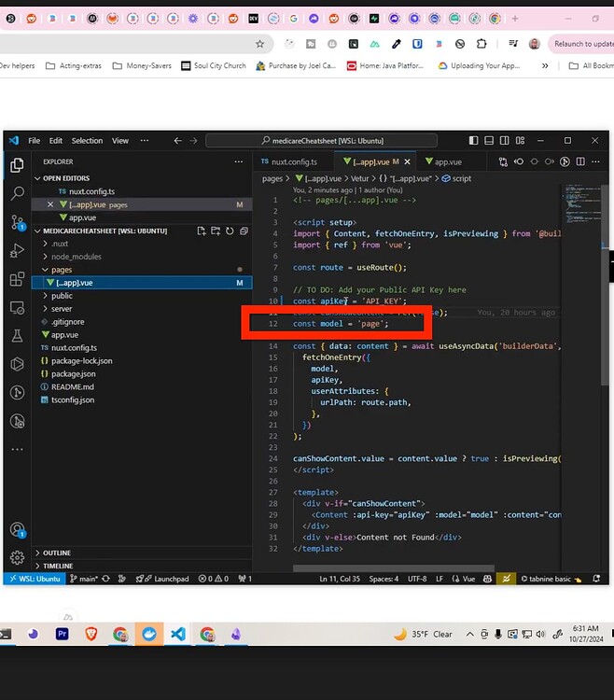Viewport: 614px width, 700px height.
Task: Open the File menu
Action: pyautogui.click(x=34, y=141)
